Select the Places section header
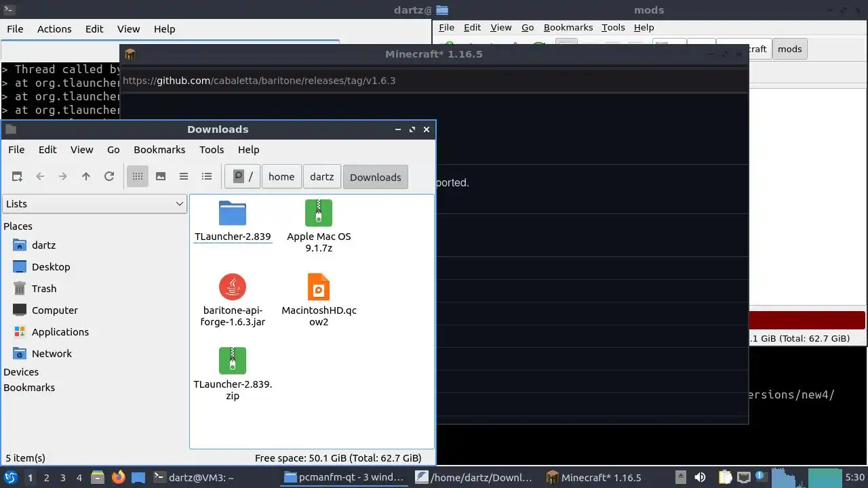Viewport: 868px width, 488px height. [x=18, y=226]
